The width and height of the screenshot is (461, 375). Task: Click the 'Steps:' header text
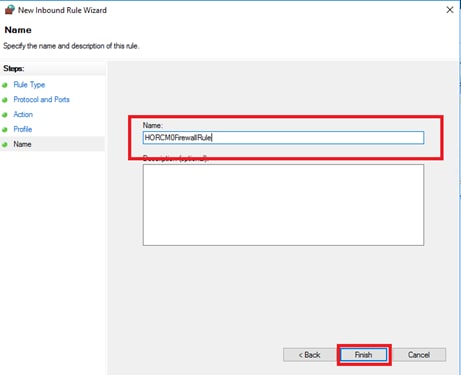click(x=14, y=69)
